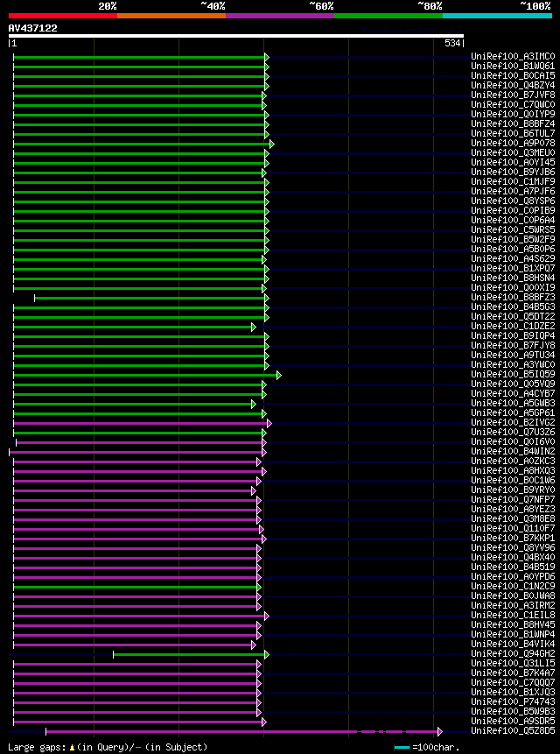
Task: Click label UniRef100_Q3MEU0
Action: click(513, 153)
